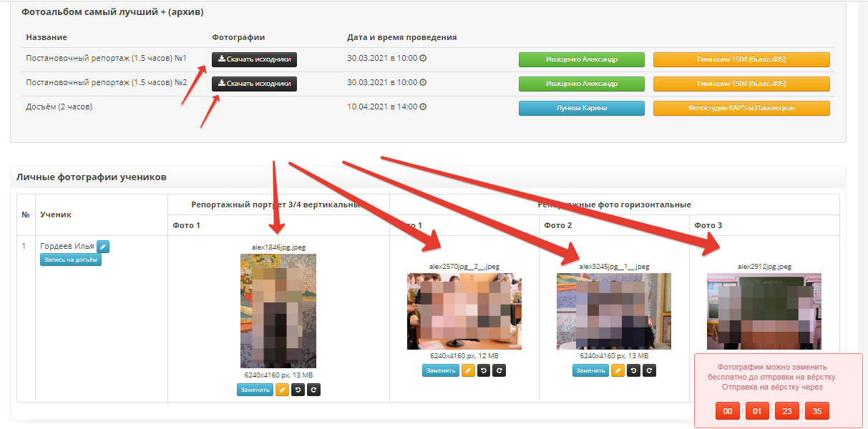Screen dimensions: 868x429
Task: Click the edit pencil next to Гордеев Илья
Action: (103, 247)
